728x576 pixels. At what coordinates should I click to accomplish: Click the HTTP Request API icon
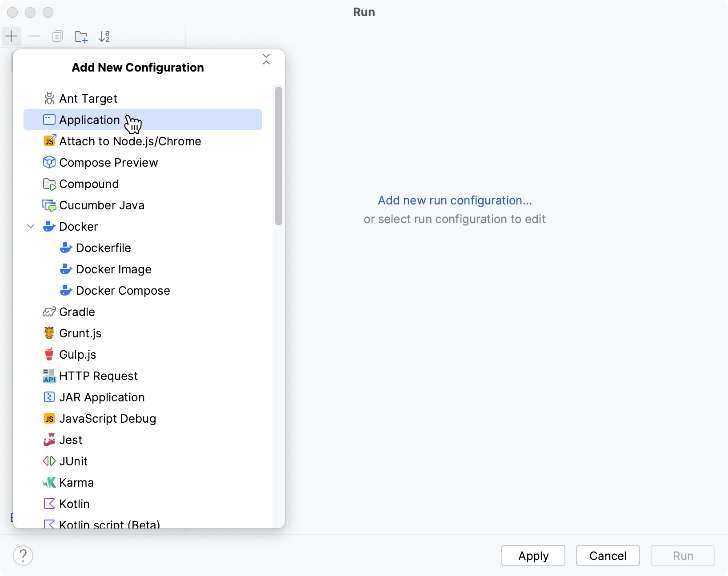[49, 376]
